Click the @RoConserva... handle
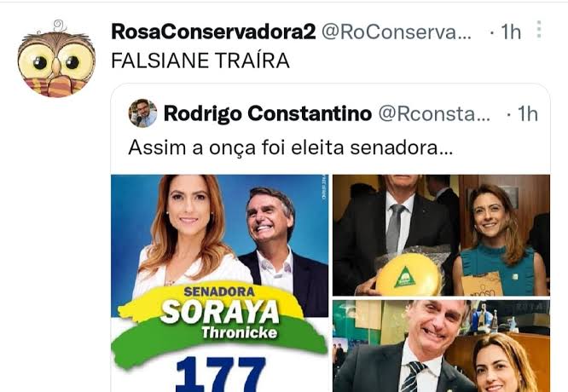This screenshot has width=568, height=392. click(397, 32)
